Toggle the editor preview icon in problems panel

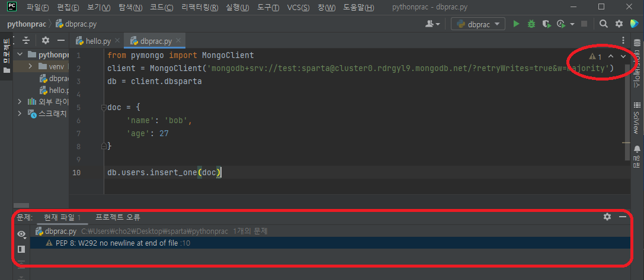click(x=21, y=249)
